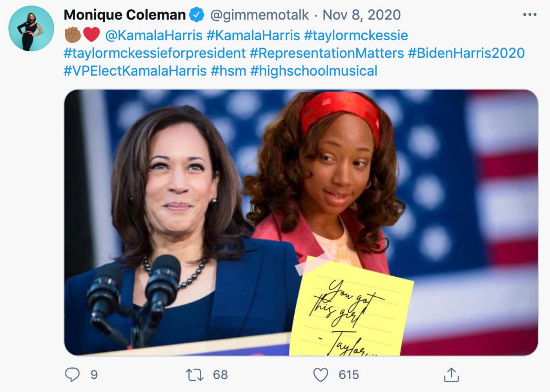Click the @KamalaHarris mention
This screenshot has width=550, height=392.
(154, 35)
